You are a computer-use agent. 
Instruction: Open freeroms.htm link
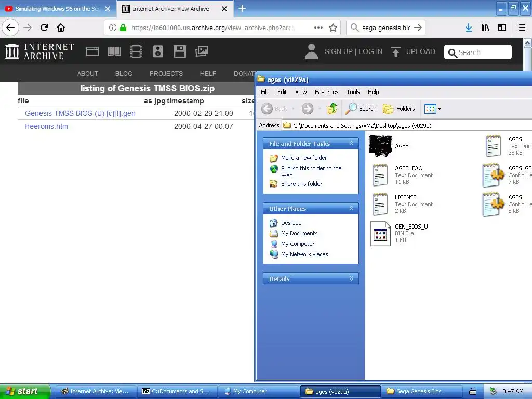pyautogui.click(x=46, y=126)
